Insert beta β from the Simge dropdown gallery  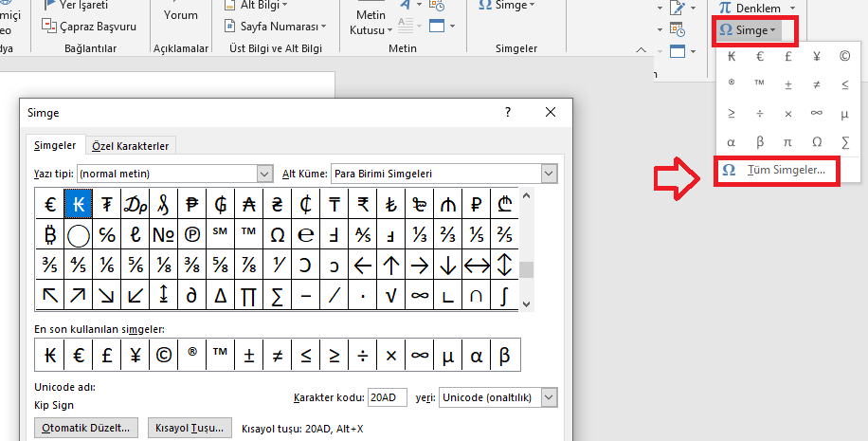760,142
